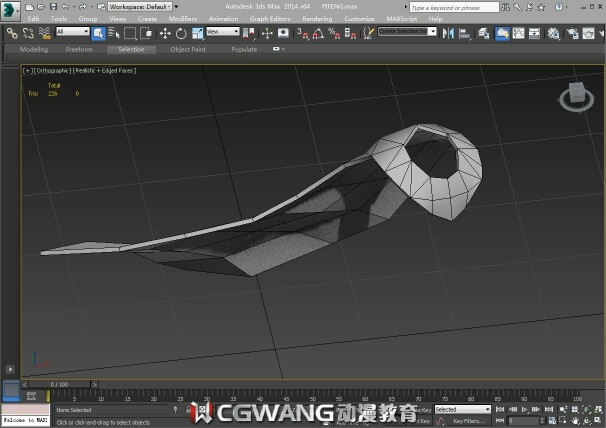Screen dimensions: 606x428
Task: Click the Realistic + Edged Faces shading label
Action: pyautogui.click(x=104, y=71)
